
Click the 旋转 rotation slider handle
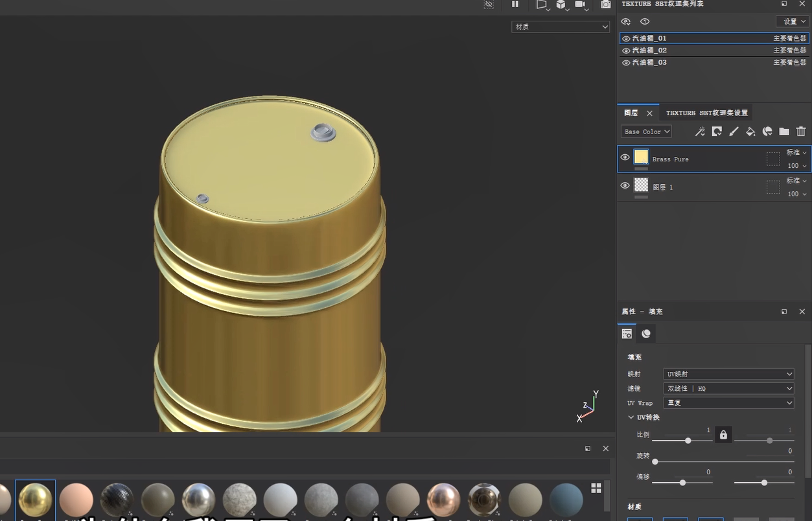(655, 461)
